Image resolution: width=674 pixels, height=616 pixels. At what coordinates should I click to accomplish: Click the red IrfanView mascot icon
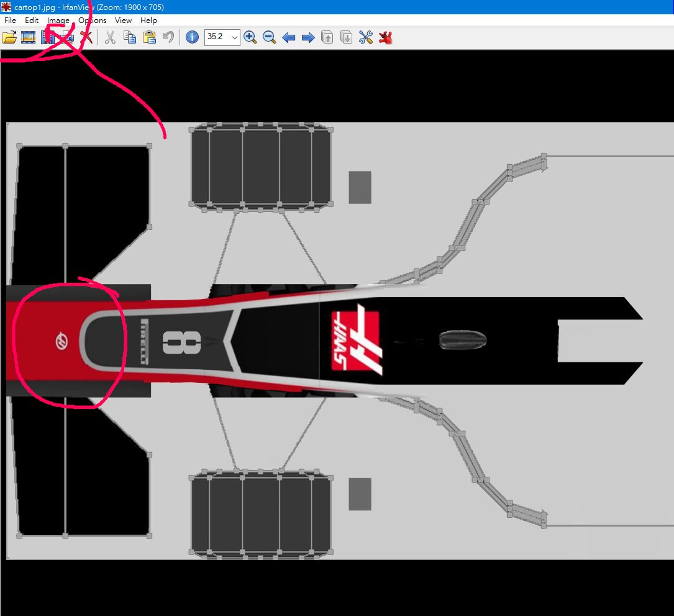pyautogui.click(x=386, y=38)
